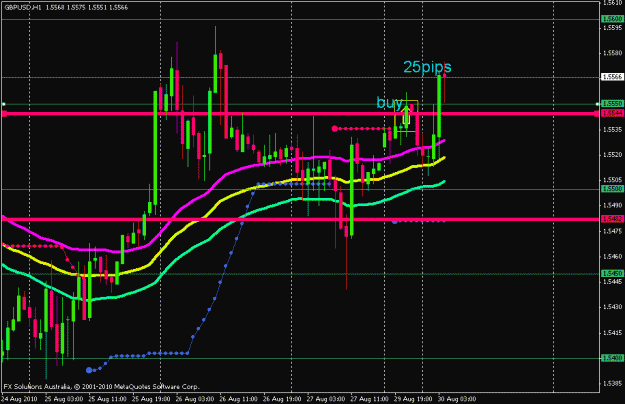Click the '25 Aug 19:00' time axis label
The image size is (625, 404).
tap(151, 399)
